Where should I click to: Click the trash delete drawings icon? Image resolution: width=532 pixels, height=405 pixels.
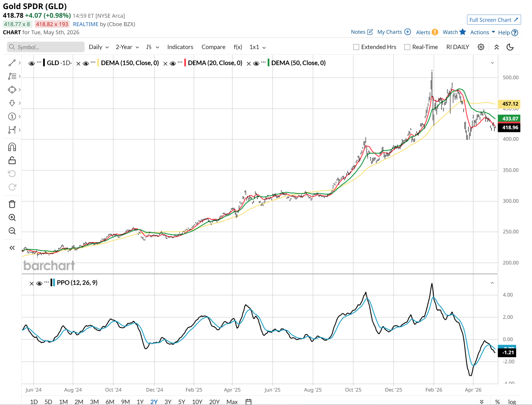point(12,204)
